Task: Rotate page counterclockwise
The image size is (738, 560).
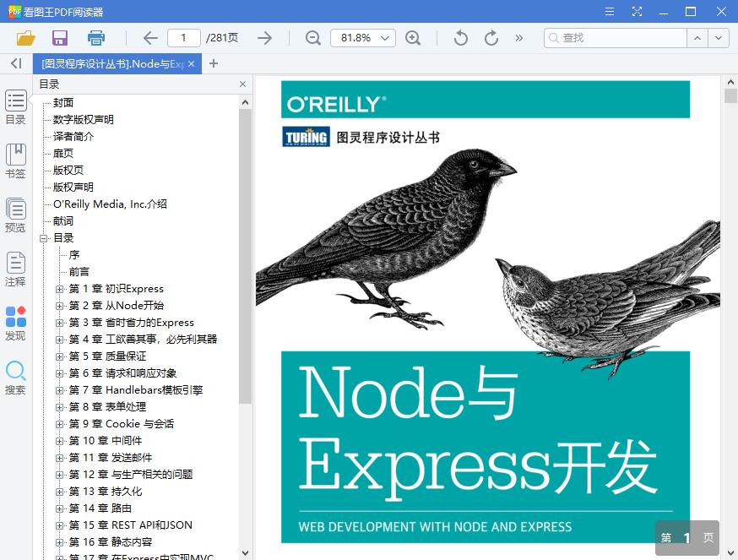Action: point(461,38)
